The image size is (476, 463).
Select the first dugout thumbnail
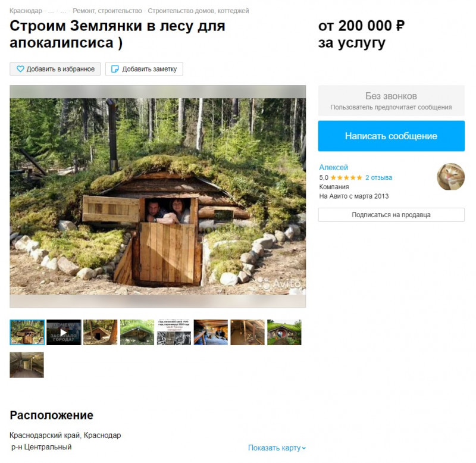click(27, 332)
